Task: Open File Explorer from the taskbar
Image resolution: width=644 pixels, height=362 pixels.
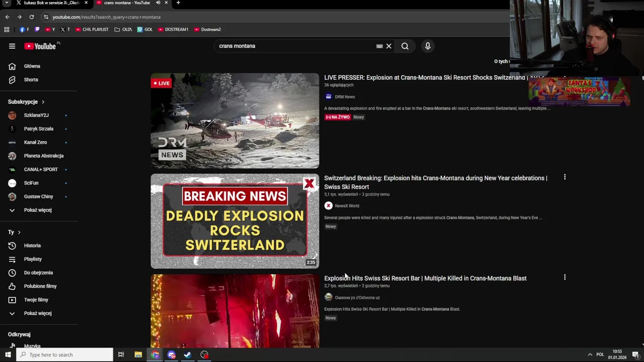Action: click(x=138, y=355)
